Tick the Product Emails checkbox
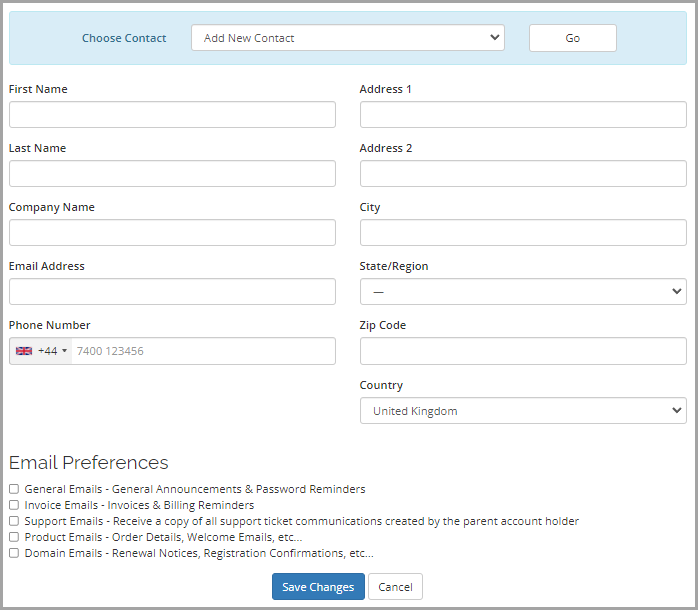Viewport: 698px width, 610px height. 14,537
